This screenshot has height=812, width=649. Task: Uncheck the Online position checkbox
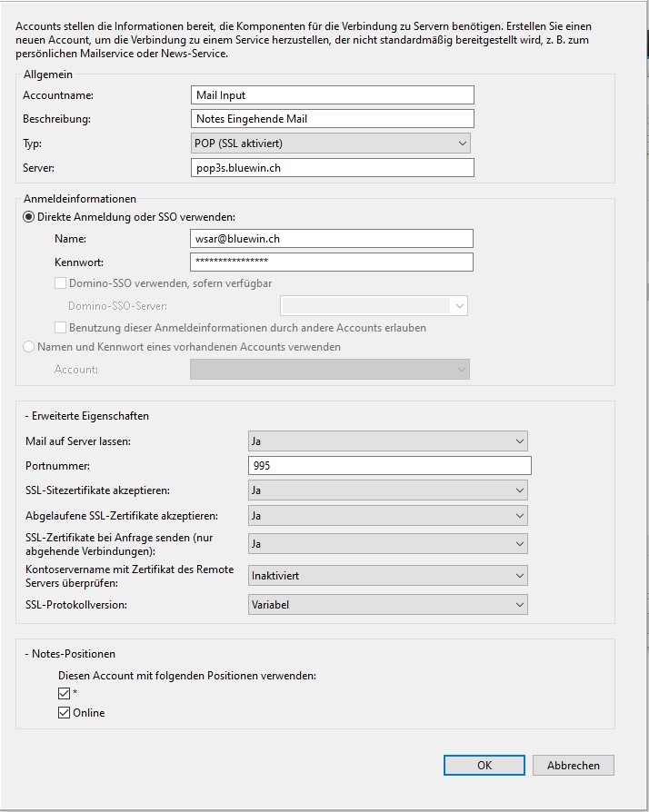[63, 712]
